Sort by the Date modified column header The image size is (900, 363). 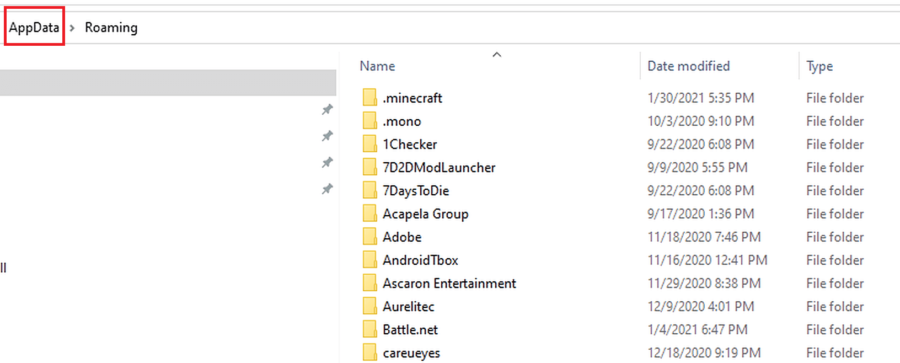tap(688, 66)
